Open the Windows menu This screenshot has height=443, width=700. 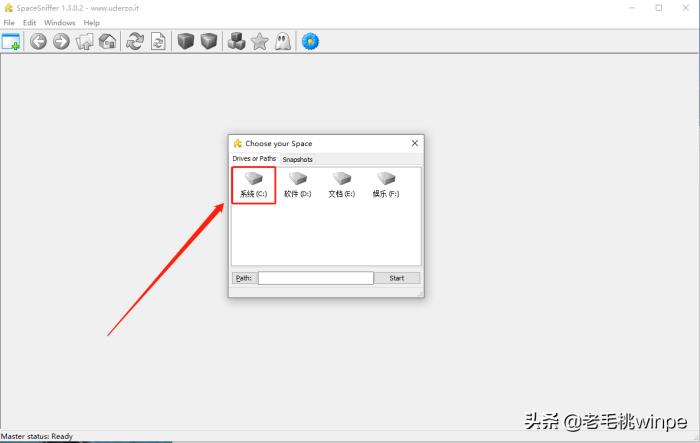point(59,22)
